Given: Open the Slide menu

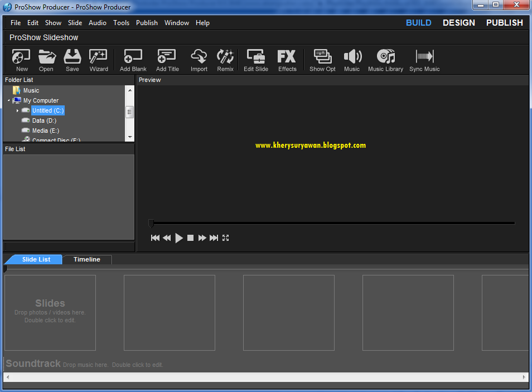Looking at the screenshot, I should pyautogui.click(x=75, y=23).
